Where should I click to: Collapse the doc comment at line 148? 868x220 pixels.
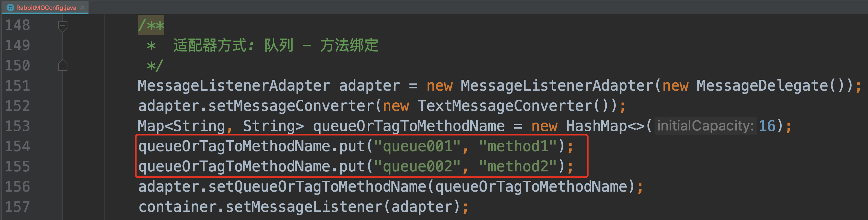63,26
